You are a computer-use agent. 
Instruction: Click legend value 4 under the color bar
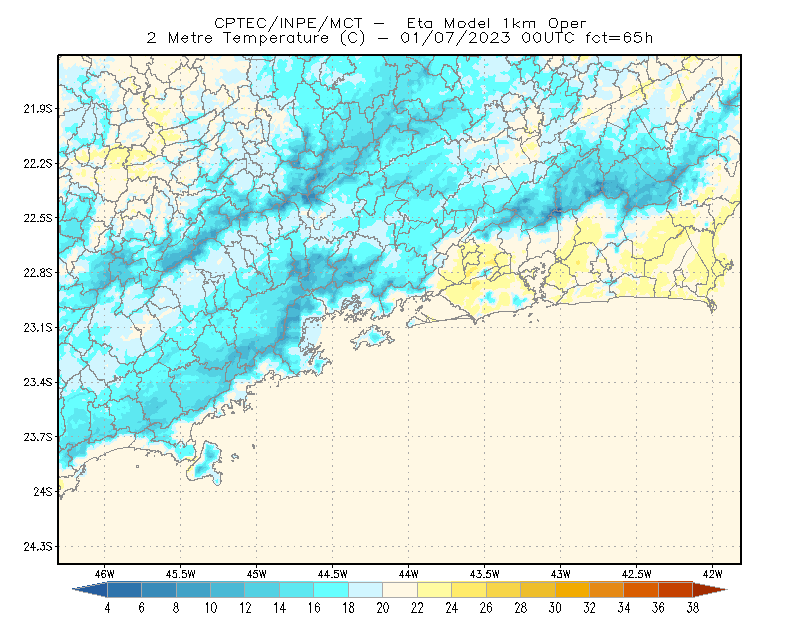pyautogui.click(x=107, y=608)
